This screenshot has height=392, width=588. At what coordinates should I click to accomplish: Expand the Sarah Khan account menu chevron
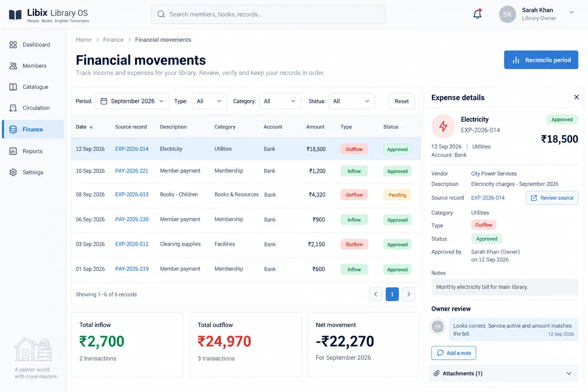point(572,12)
